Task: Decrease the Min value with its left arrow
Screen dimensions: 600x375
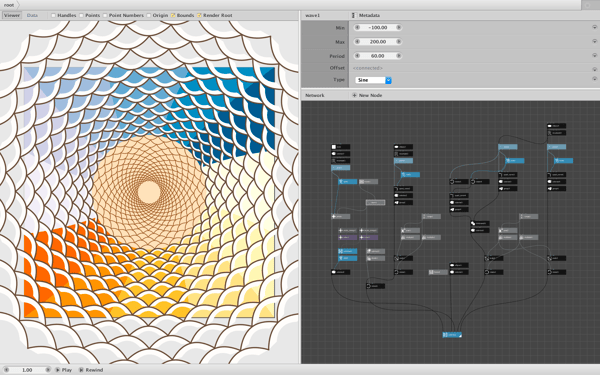Action: pyautogui.click(x=357, y=28)
